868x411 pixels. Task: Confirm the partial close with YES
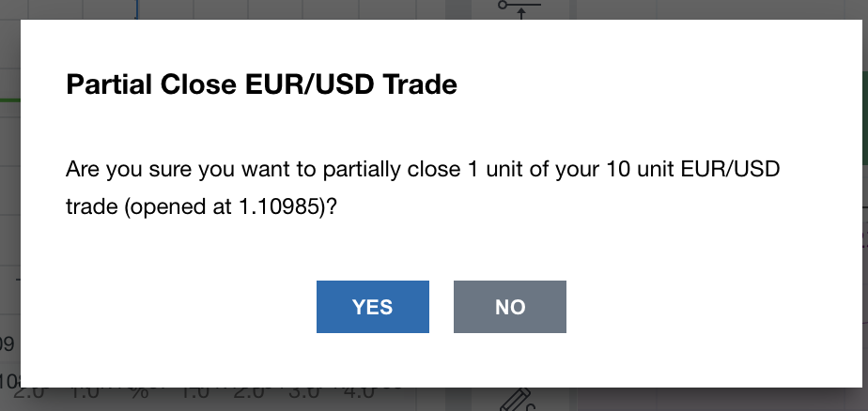click(x=372, y=307)
